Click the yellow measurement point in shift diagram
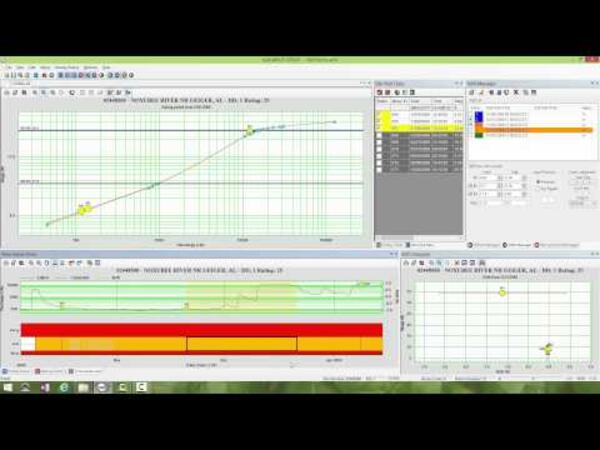Screen dimensions: 600x450 tap(503, 292)
